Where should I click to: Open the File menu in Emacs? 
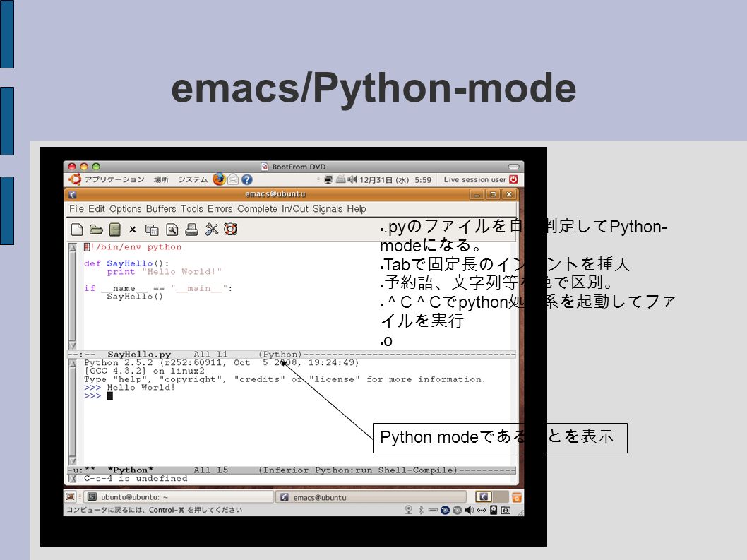coord(76,209)
